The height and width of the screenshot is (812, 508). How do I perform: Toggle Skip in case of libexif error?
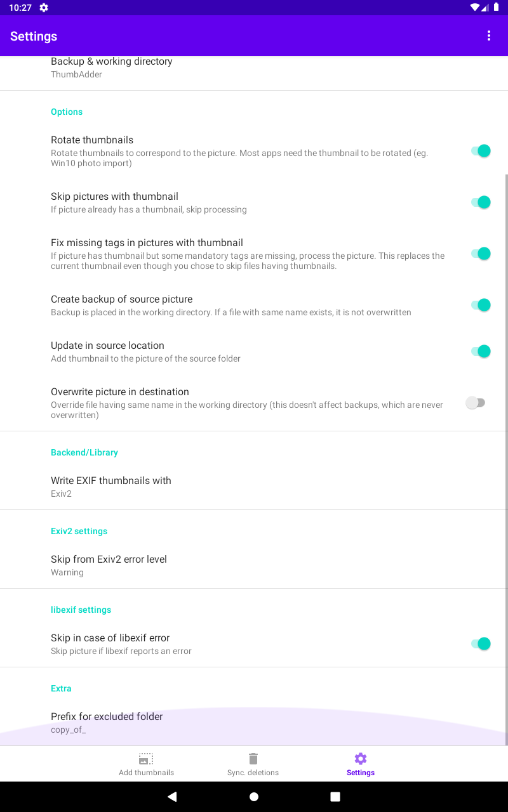pos(481,644)
